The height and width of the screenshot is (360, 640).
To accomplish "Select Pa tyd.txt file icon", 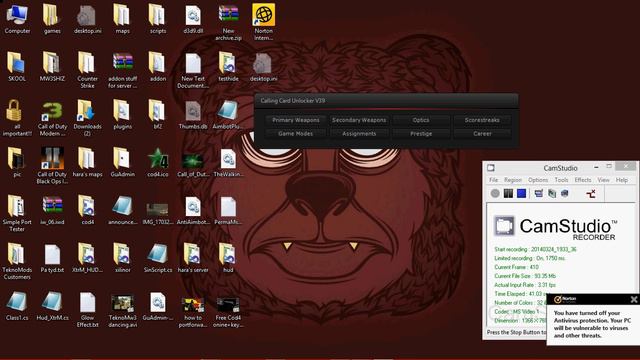I will click(52, 258).
